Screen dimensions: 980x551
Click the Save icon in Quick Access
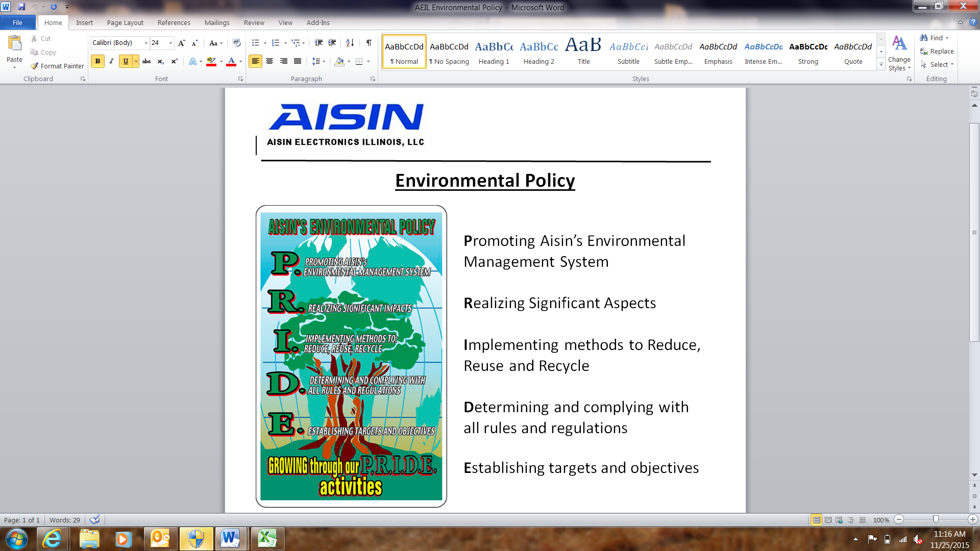[21, 7]
